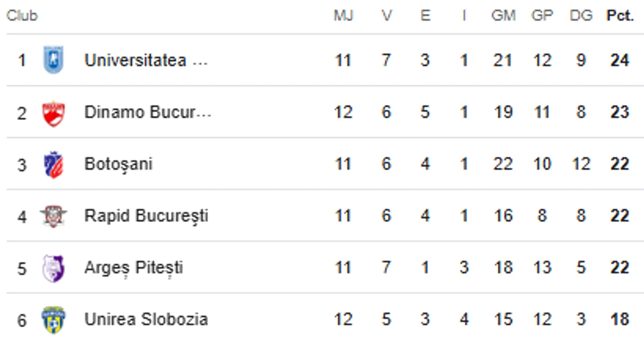Select the Botoșani club logo
The width and height of the screenshot is (644, 342).
[53, 164]
